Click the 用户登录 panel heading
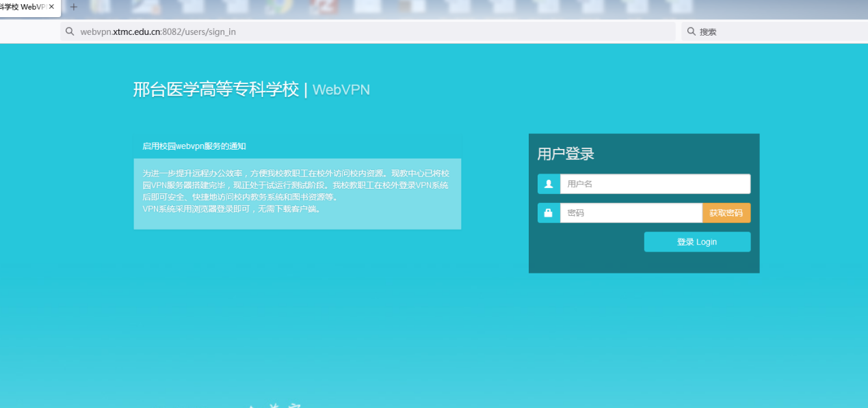This screenshot has height=408, width=868. click(566, 153)
